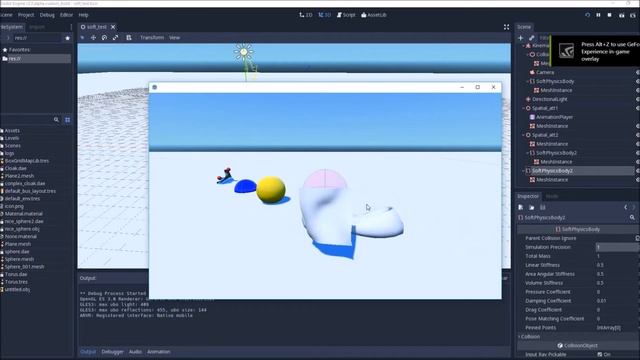Click the Damping Coefficient value 0.01
640x360 pixels.
tap(601, 301)
